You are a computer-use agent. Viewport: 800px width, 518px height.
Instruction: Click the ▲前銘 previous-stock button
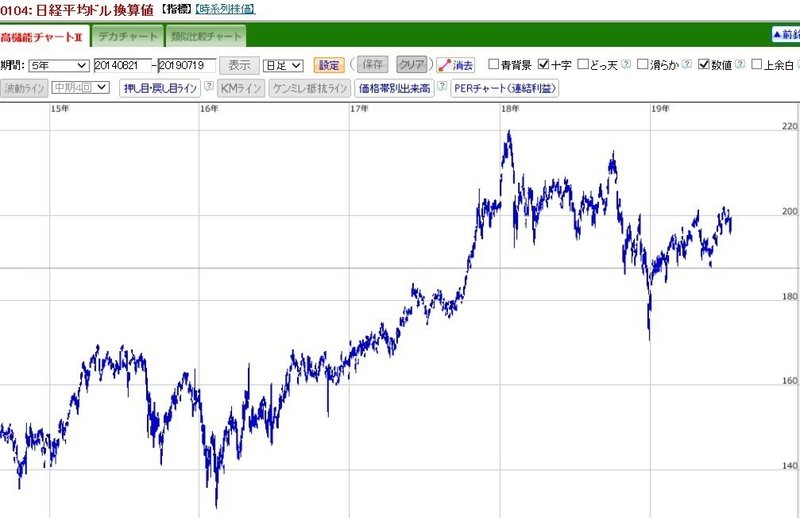786,35
